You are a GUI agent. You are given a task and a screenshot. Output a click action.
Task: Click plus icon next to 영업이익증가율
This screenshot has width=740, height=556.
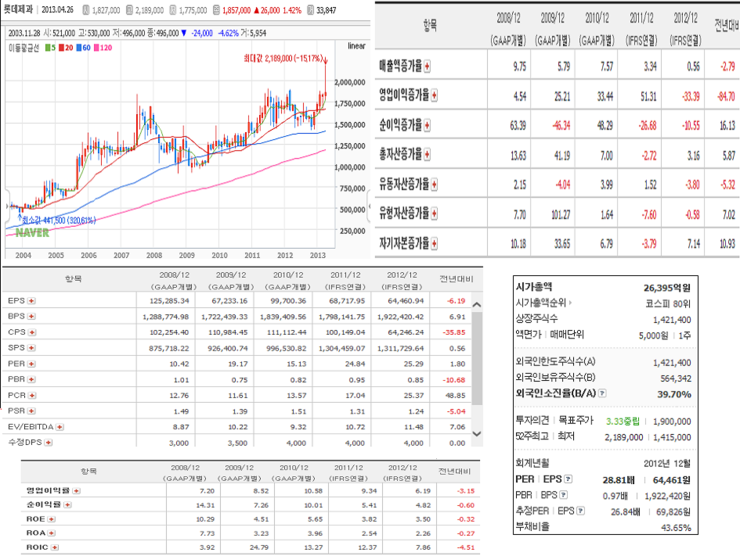coord(434,96)
